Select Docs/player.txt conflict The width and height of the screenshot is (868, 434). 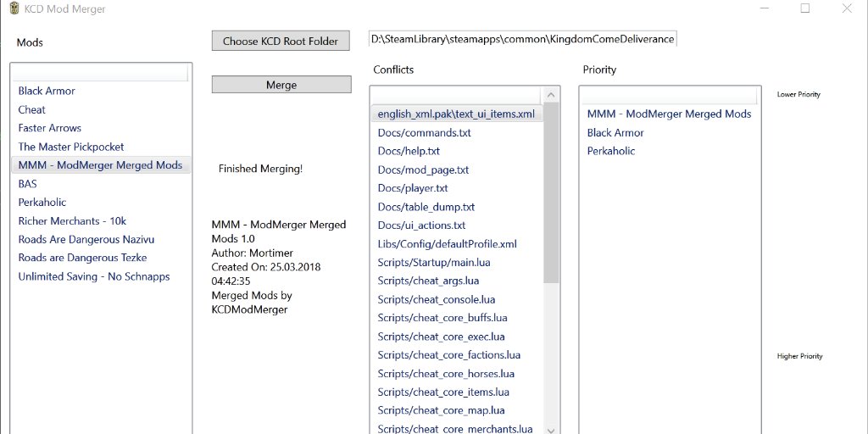click(x=457, y=188)
